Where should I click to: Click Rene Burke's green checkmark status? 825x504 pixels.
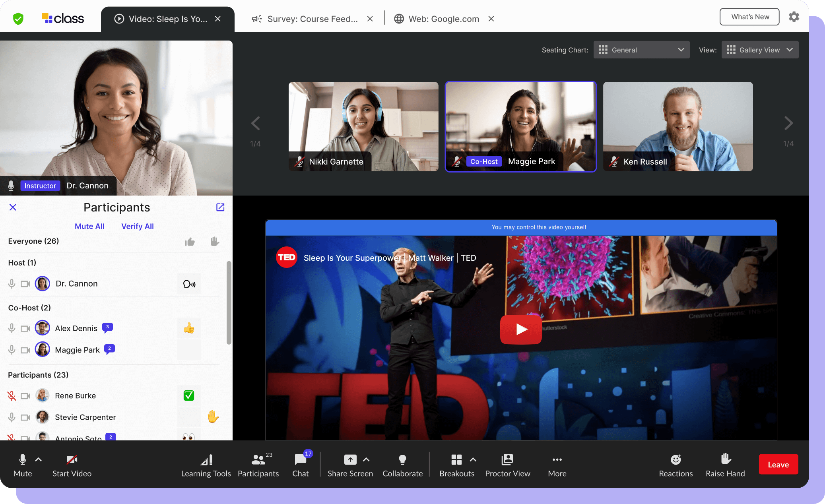[189, 395]
